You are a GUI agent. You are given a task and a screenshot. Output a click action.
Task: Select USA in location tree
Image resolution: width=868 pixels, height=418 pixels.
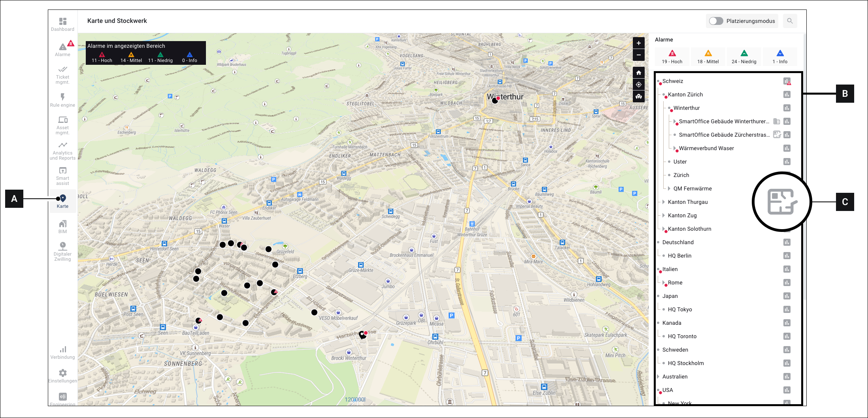668,390
